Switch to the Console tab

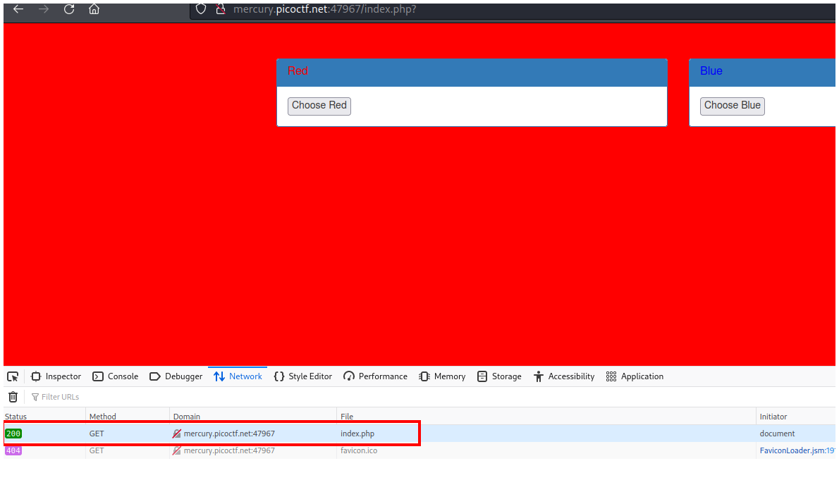click(x=116, y=376)
